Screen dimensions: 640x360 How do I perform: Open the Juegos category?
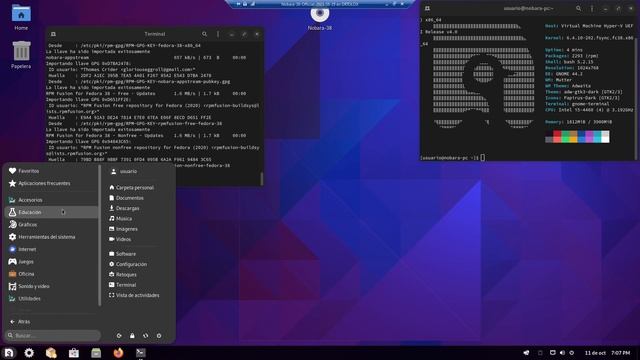(x=51, y=262)
